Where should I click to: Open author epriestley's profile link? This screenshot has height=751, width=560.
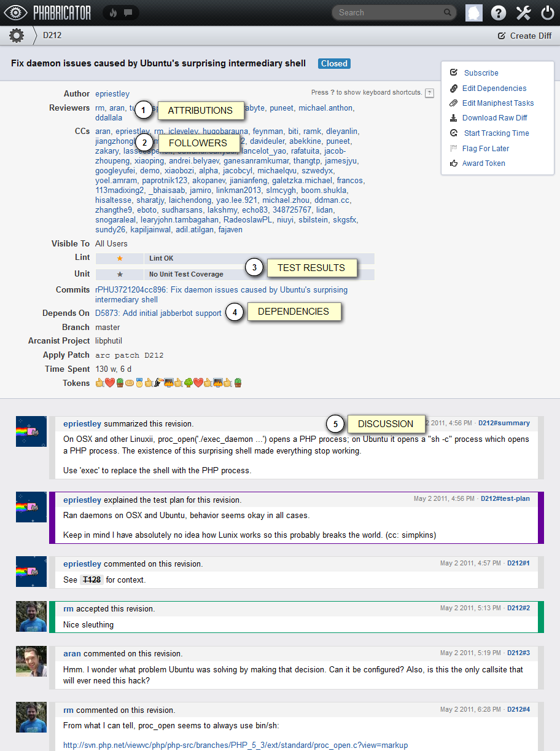pyautogui.click(x=112, y=93)
